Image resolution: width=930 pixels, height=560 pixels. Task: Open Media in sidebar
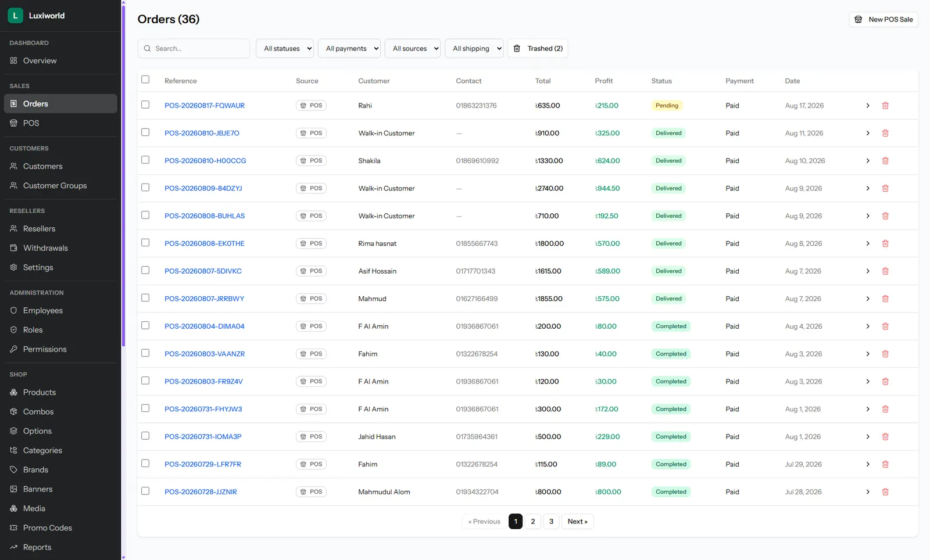(60, 508)
